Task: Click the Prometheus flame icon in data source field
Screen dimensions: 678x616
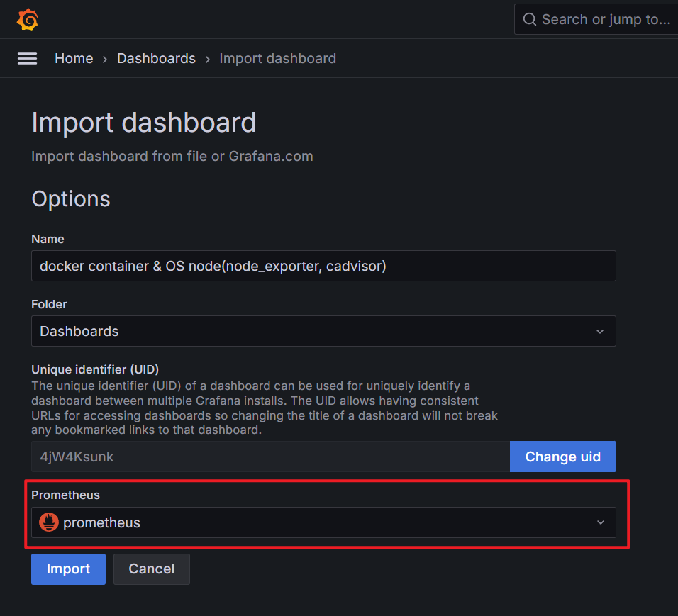Action: [48, 522]
